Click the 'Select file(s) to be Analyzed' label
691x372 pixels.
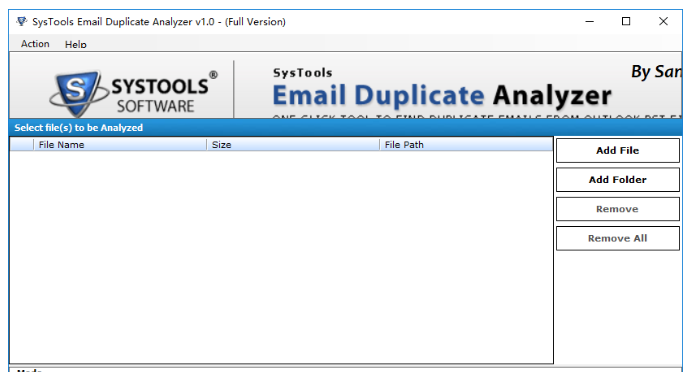[x=78, y=128]
